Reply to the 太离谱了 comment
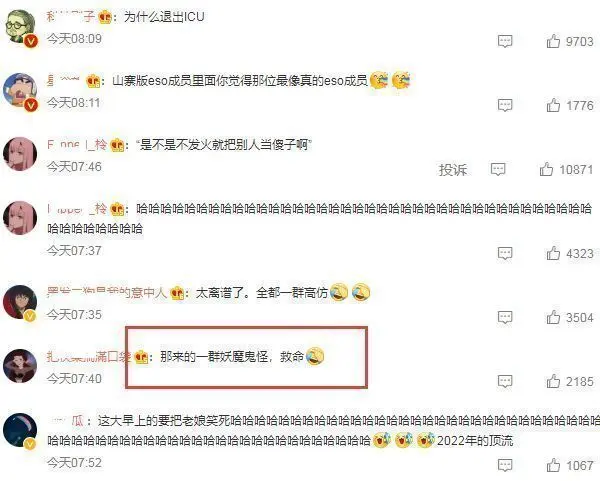 point(505,317)
